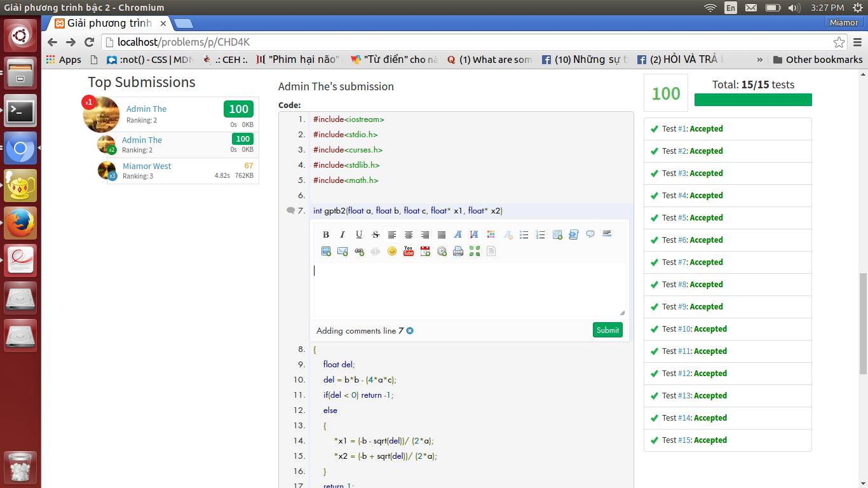This screenshot has height=488, width=868.
Task: Open the Chromium main menu
Action: [856, 43]
